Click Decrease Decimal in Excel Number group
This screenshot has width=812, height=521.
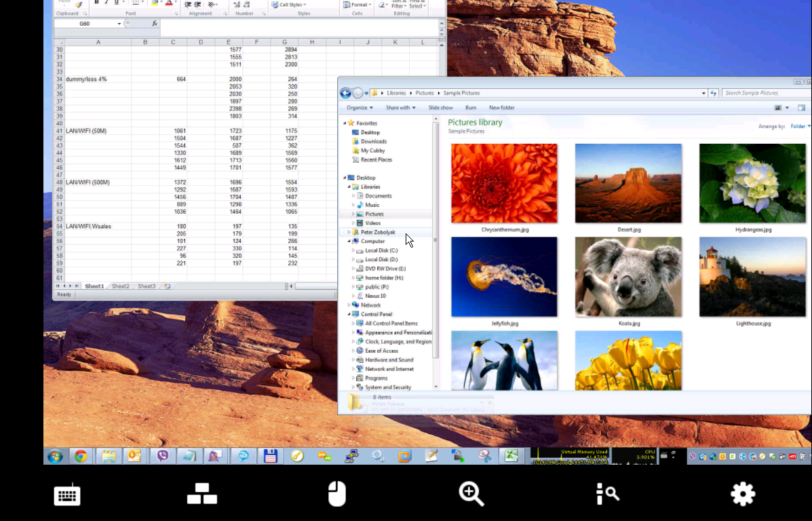point(246,4)
